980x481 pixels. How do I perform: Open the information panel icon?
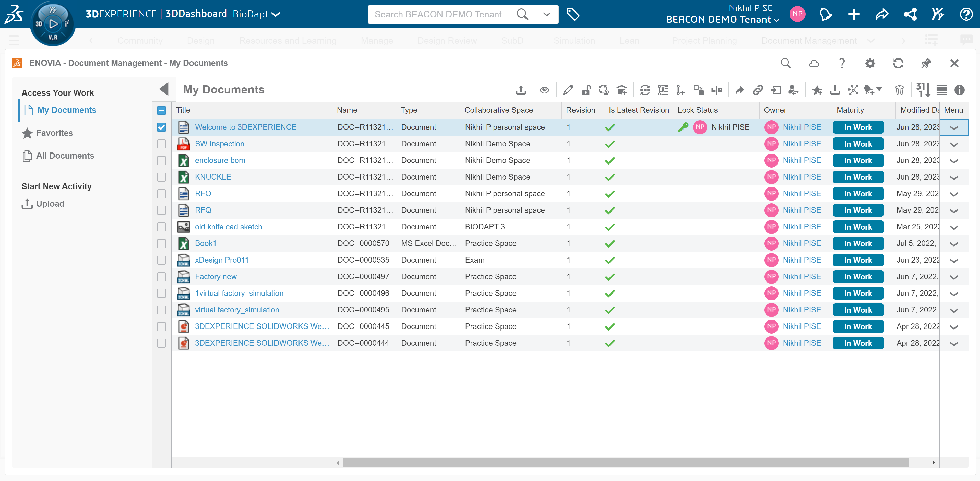960,90
